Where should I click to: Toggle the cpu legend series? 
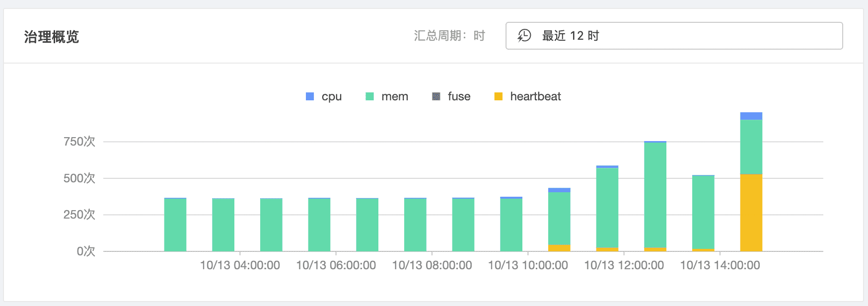tap(324, 96)
